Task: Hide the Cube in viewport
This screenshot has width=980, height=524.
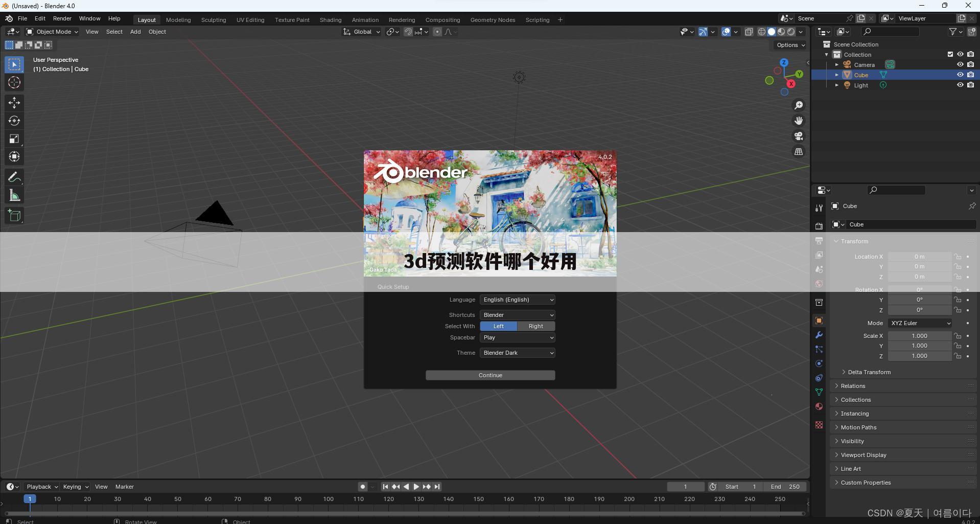Action: [960, 75]
